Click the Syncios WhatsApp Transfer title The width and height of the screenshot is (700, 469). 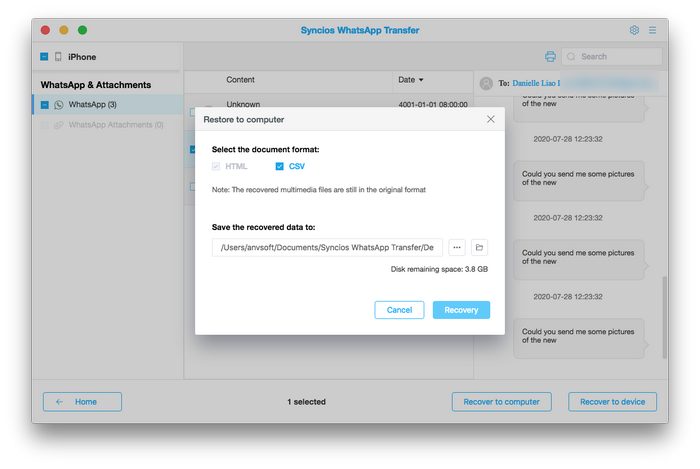(360, 30)
